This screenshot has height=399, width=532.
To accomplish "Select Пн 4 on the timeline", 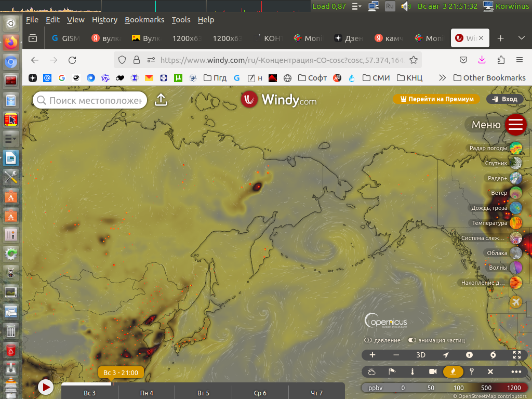I will point(147,393).
